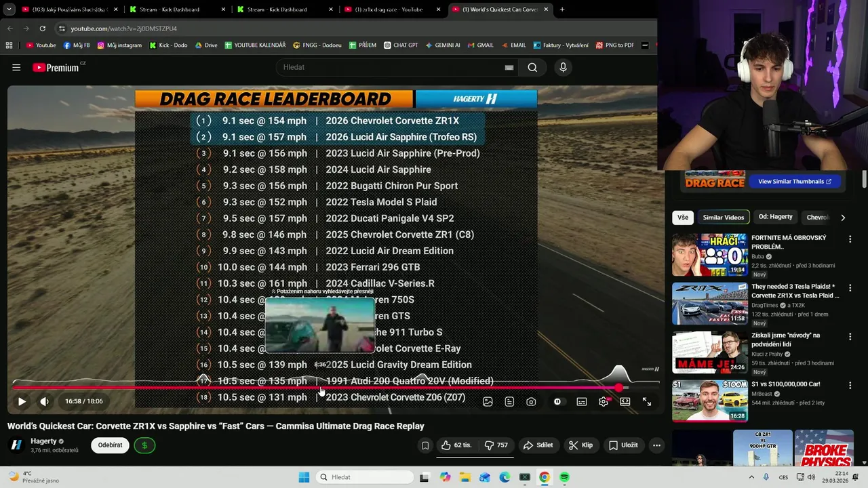Select the Similar Videos chip
Screen dimensions: 868x488
(x=724, y=218)
